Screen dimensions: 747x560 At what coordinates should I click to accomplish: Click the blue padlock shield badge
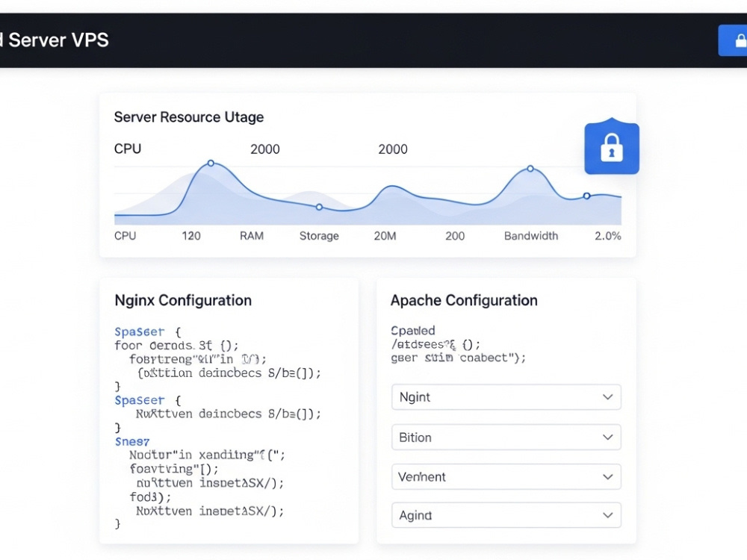pos(612,146)
